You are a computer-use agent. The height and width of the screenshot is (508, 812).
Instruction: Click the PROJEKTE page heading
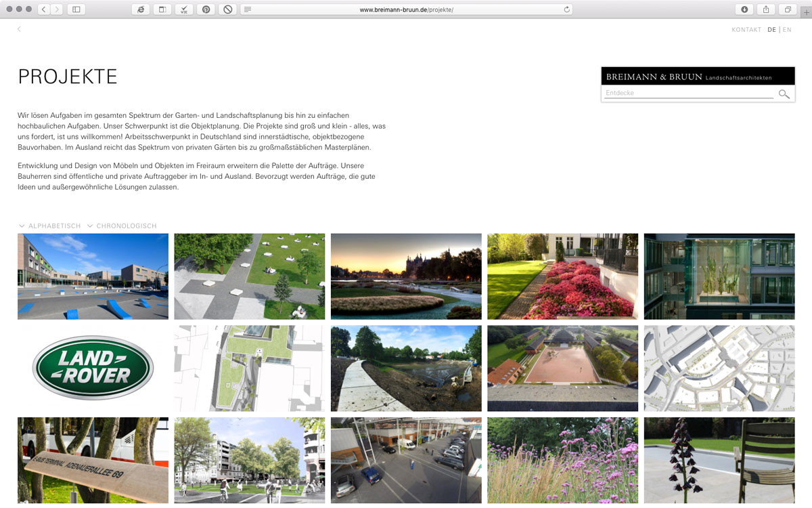pyautogui.click(x=68, y=77)
